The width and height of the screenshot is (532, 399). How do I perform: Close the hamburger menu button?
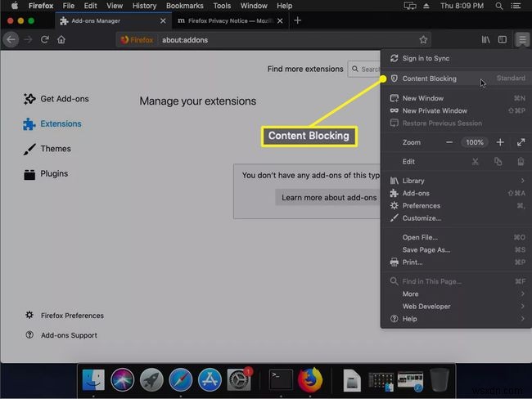(522, 40)
